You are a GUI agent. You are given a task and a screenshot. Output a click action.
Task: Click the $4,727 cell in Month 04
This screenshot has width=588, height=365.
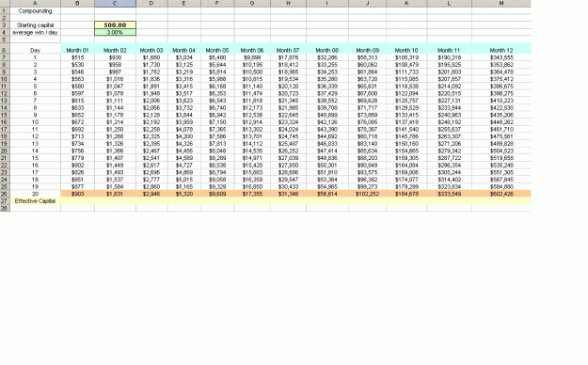coord(184,165)
